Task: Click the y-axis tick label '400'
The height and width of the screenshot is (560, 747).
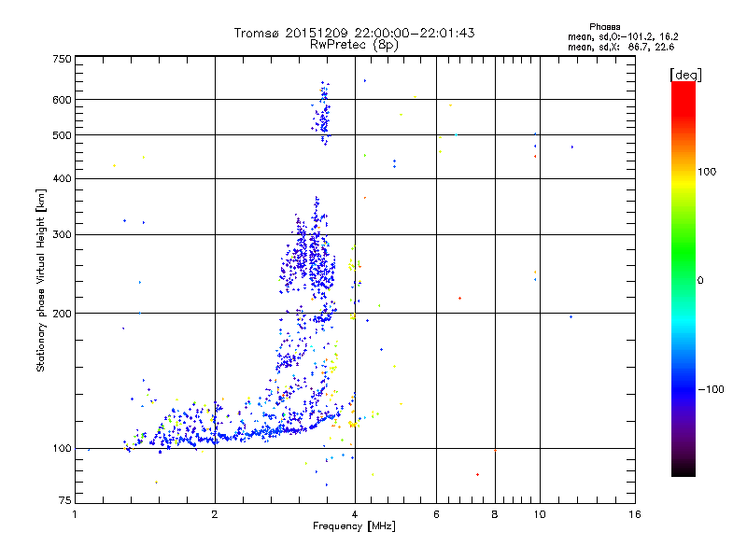Action: click(x=62, y=179)
